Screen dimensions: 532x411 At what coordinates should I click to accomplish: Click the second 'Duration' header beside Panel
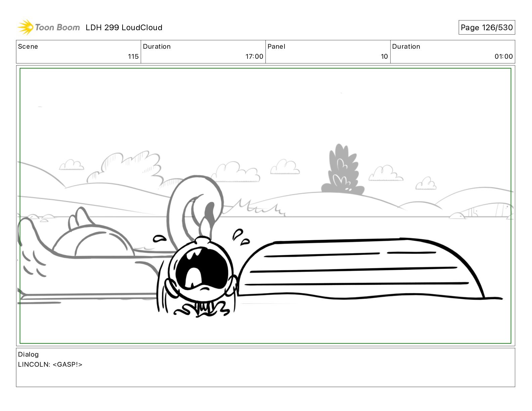pyautogui.click(x=406, y=46)
